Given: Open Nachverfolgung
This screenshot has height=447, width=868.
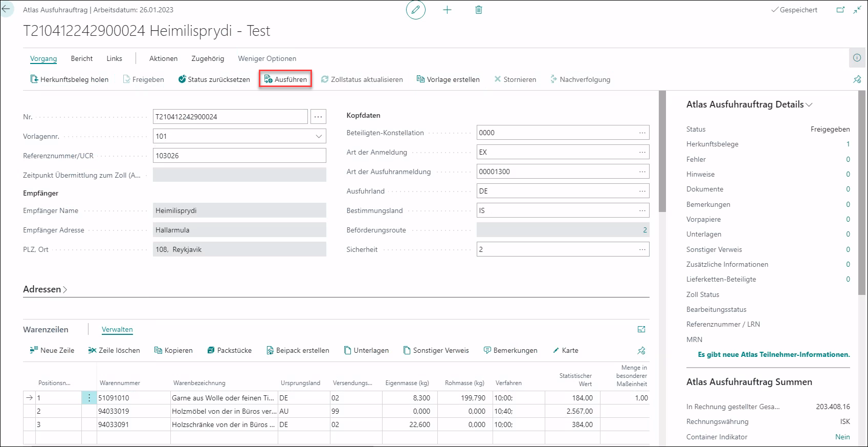Looking at the screenshot, I should click(x=580, y=79).
